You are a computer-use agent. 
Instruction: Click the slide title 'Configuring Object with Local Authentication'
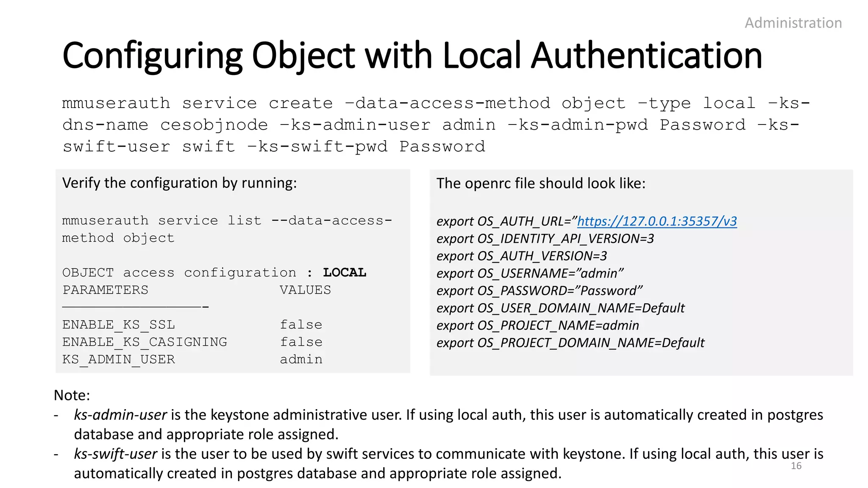[412, 55]
